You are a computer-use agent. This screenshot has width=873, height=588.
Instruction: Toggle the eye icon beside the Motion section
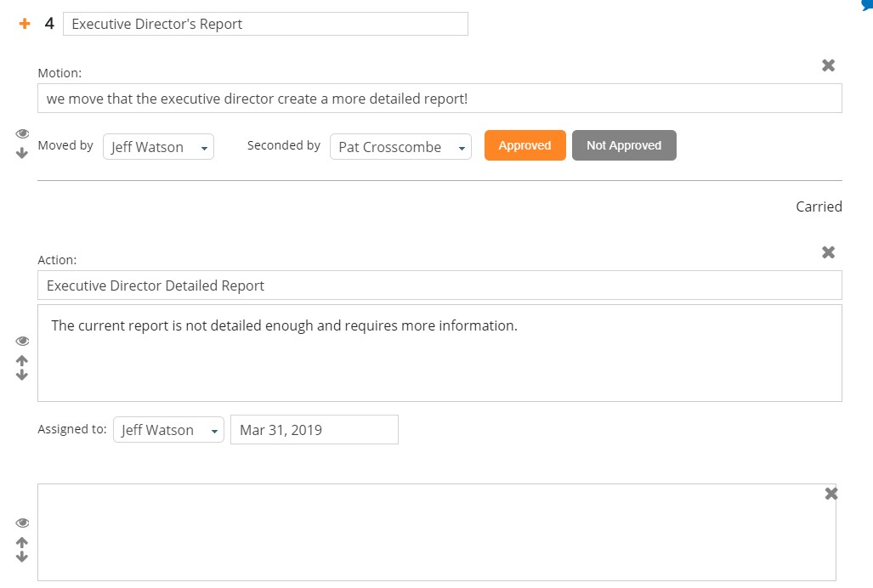point(22,133)
